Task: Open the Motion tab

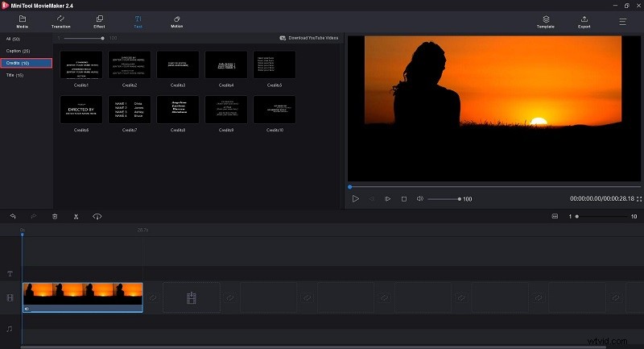Action: [176, 22]
